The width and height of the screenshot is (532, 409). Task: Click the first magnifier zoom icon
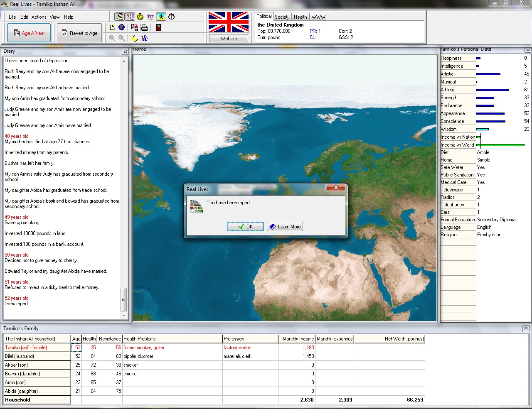point(112,38)
